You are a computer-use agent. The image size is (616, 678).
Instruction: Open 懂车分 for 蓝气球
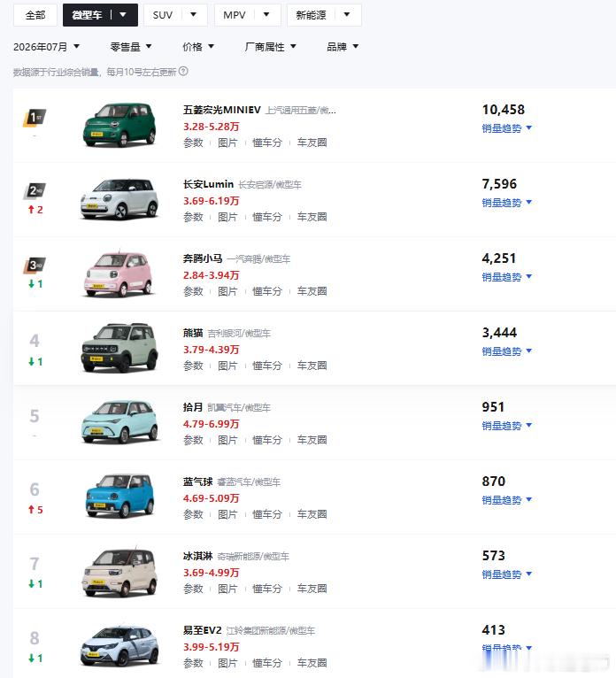(267, 514)
